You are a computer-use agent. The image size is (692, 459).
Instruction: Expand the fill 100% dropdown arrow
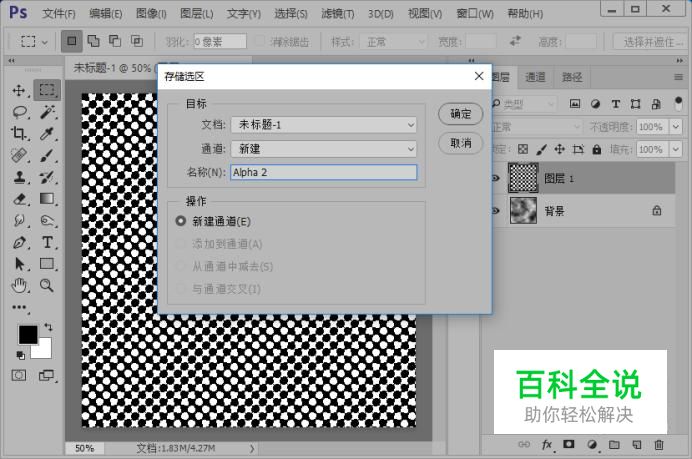676,150
